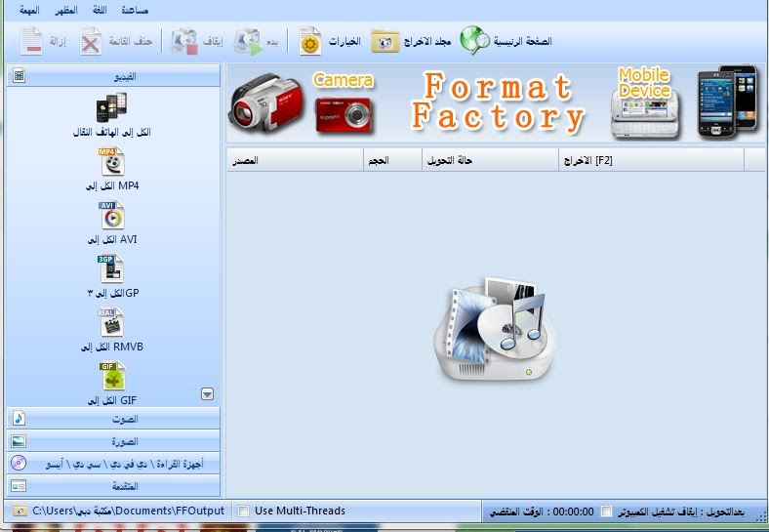This screenshot has height=532, width=769.
Task: Click the Source (المصدر) column header
Action: tap(295, 160)
